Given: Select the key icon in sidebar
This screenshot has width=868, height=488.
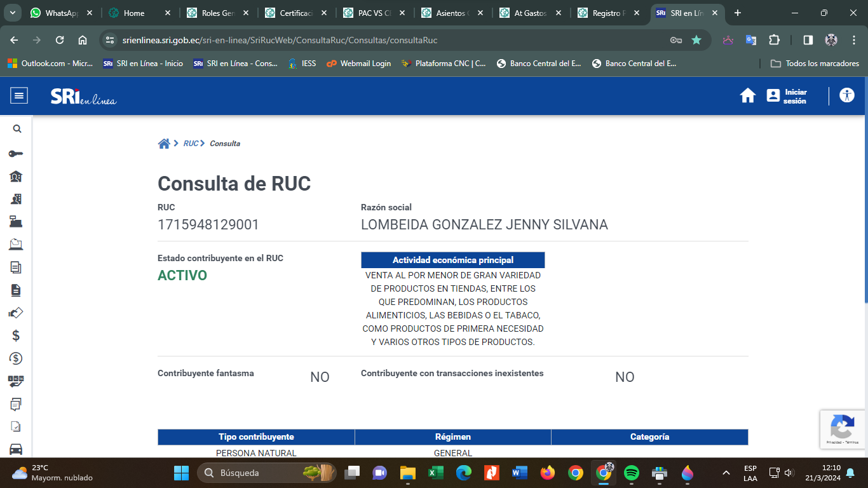Looking at the screenshot, I should click(16, 154).
